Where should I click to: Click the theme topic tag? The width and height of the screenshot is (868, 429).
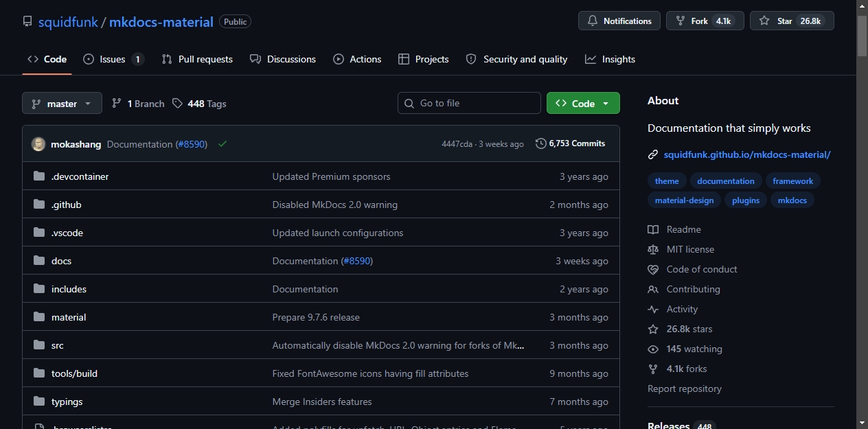tap(667, 181)
